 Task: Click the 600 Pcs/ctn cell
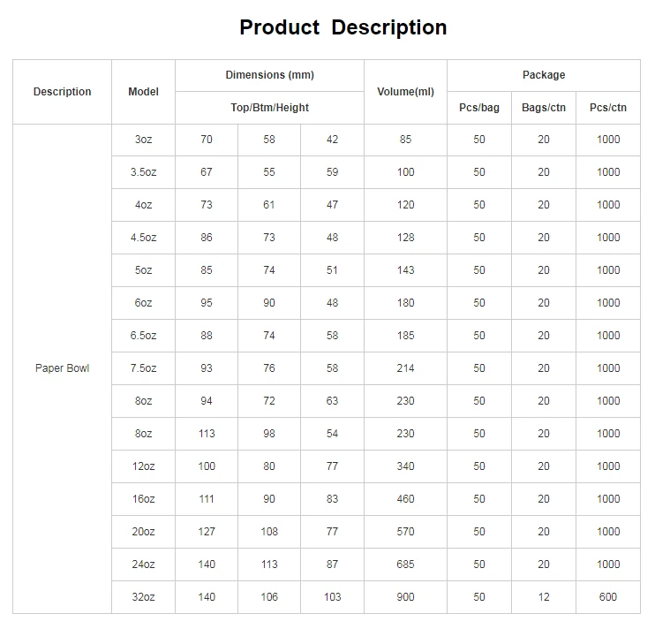pyautogui.click(x=608, y=597)
